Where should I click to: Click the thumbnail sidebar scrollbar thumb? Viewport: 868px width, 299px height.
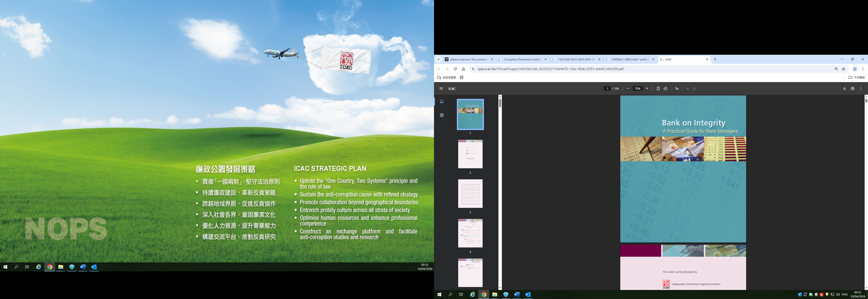500,103
